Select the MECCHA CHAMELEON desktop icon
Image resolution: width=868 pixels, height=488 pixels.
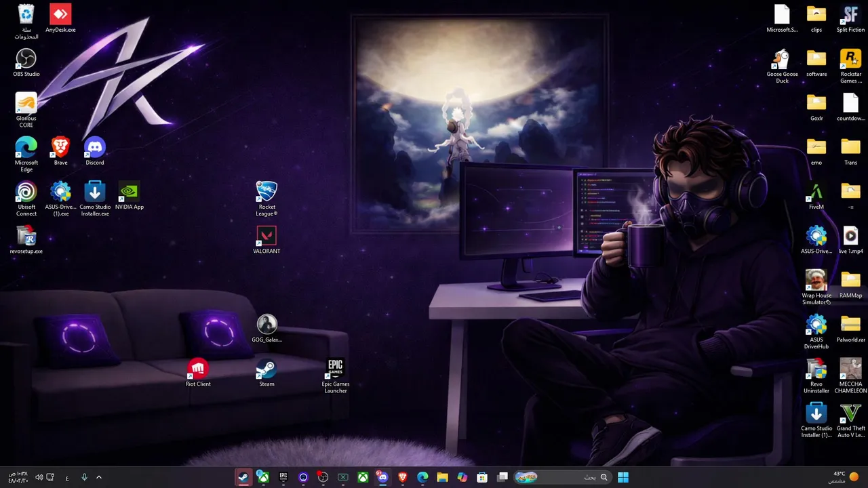(x=850, y=376)
